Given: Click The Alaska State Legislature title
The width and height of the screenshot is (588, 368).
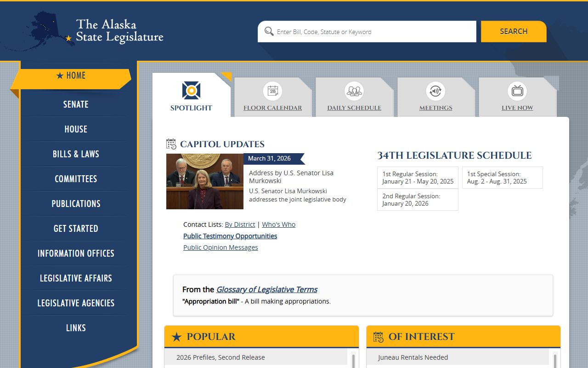Looking at the screenshot, I should coord(119,30).
